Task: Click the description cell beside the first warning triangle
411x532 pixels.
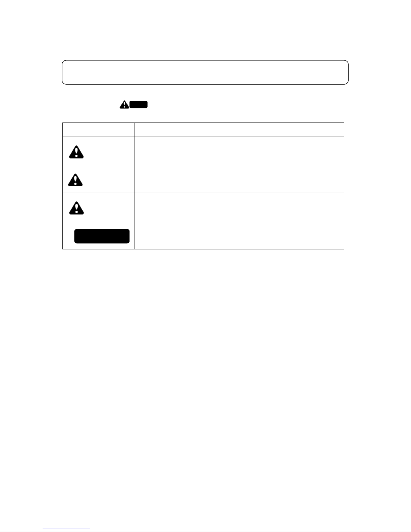Action: click(239, 151)
